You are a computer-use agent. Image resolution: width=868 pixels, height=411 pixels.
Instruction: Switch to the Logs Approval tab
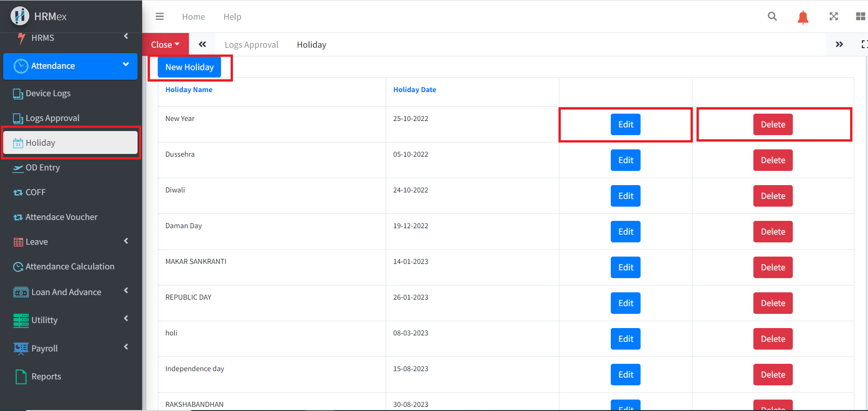click(251, 44)
